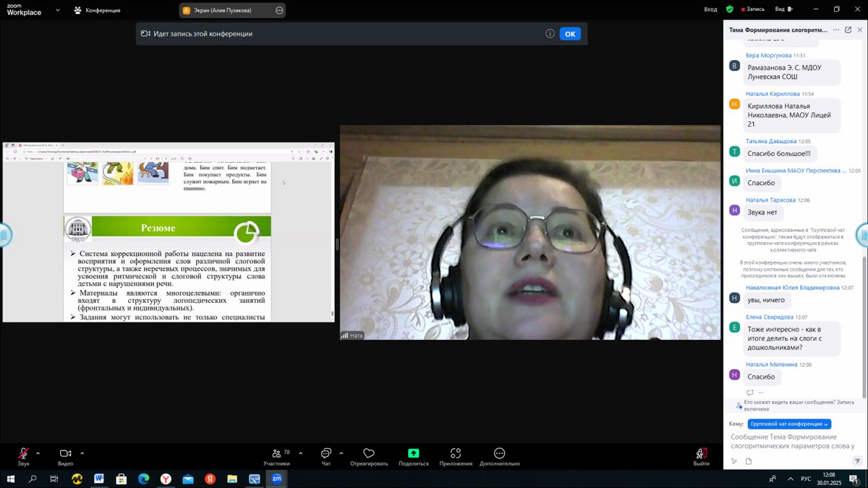Viewport: 868px width, 488px height.
Task: Leave the meeting with Выйти
Action: pos(701,456)
